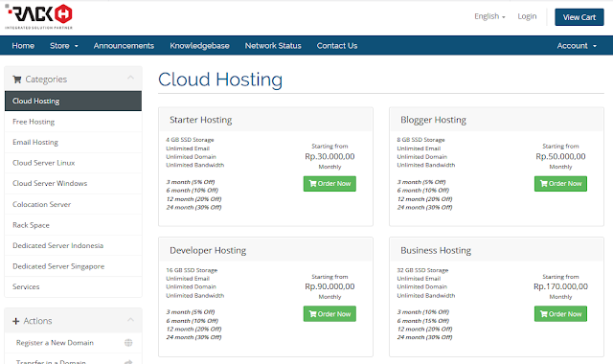613x364 pixels.
Task: Order Now for Blogger Hosting
Action: tap(560, 184)
